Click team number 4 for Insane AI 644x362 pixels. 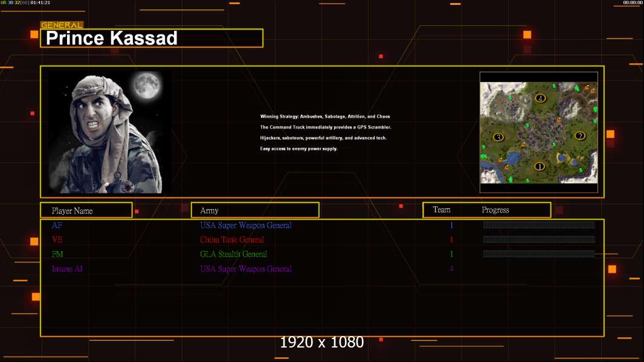pyautogui.click(x=451, y=269)
